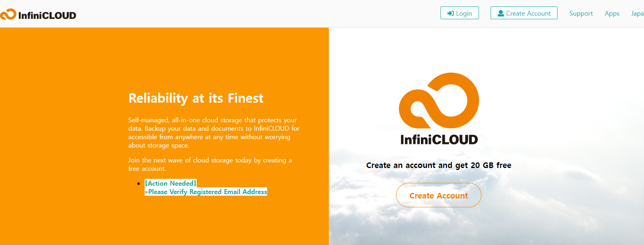Click the Reliability at its Finest heading

point(195,98)
